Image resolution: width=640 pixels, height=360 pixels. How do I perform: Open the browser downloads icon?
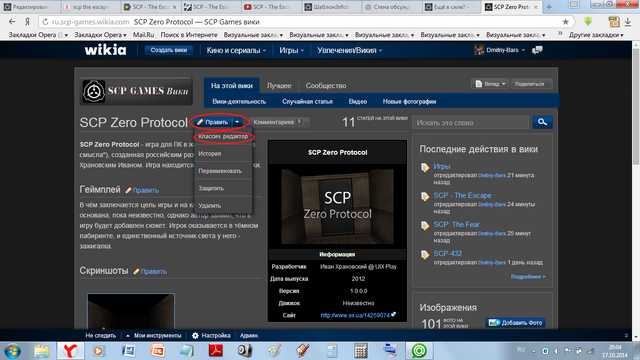coord(628,22)
